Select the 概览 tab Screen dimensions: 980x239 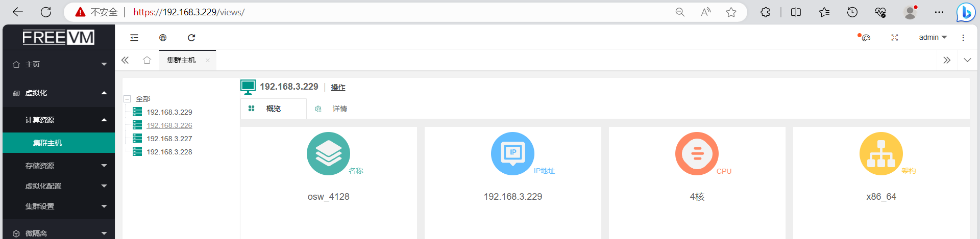coord(274,109)
